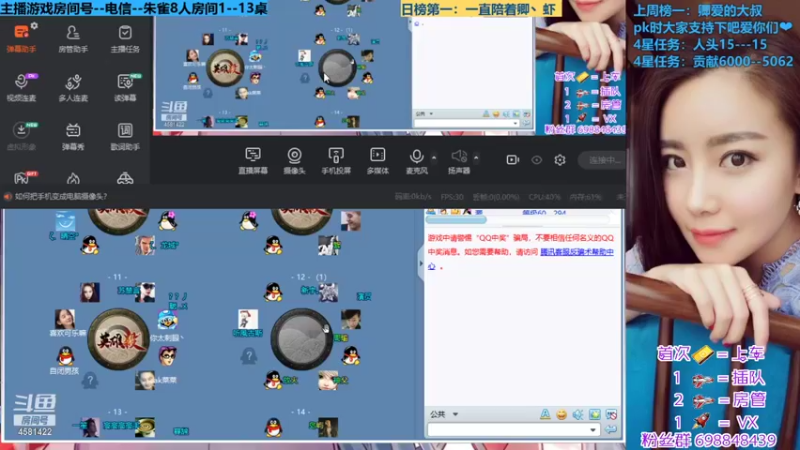Screen dimensions: 800x450
Task: Join game table 12 center disc
Action: pos(301,339)
